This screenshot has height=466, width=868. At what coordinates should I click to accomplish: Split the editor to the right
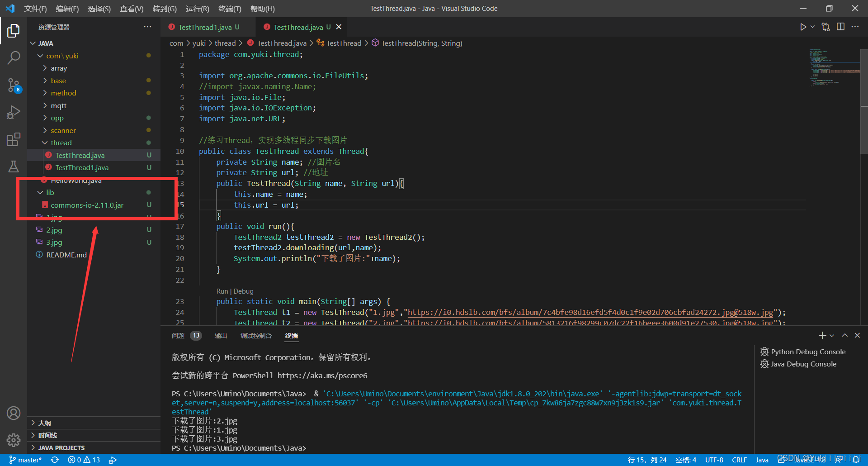pos(840,27)
